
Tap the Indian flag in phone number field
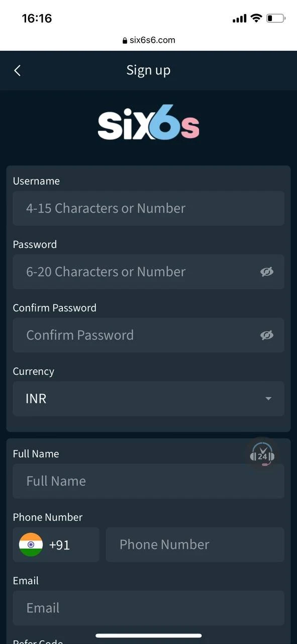[30, 544]
